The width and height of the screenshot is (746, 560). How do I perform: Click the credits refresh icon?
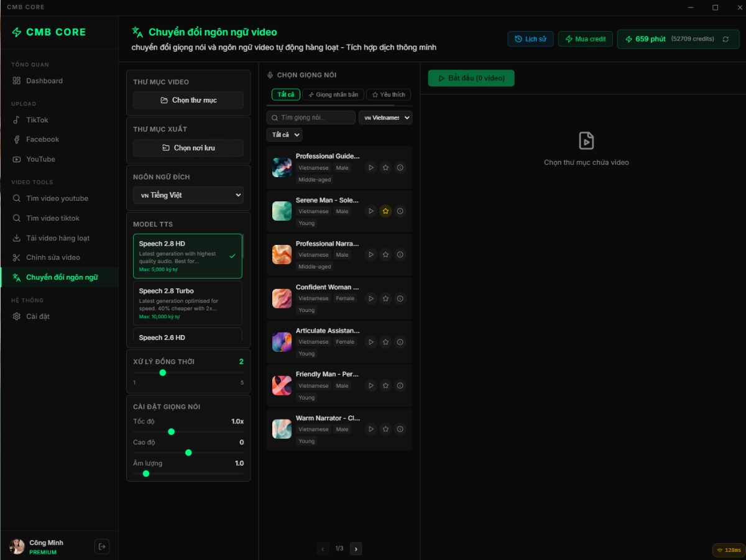tap(725, 39)
